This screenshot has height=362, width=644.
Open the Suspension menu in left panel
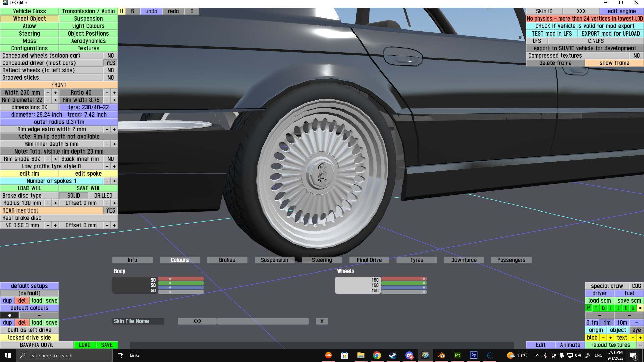click(x=88, y=19)
